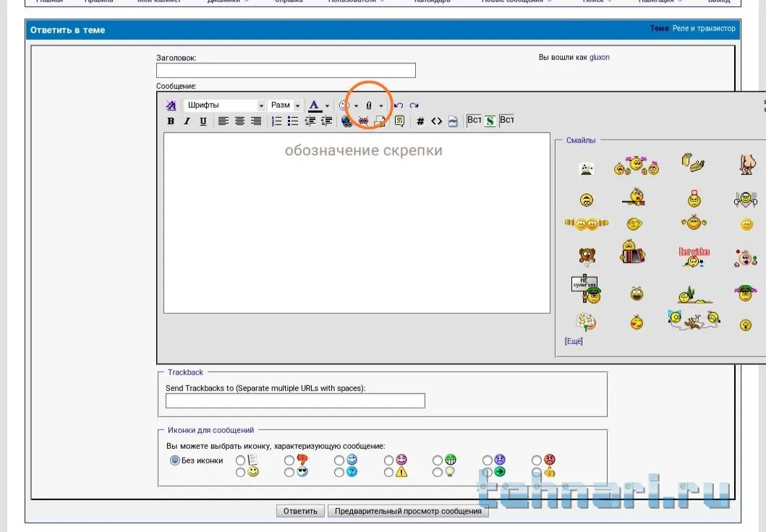Click the Remove Formatting icon
Image resolution: width=766 pixels, height=532 pixels.
point(171,106)
